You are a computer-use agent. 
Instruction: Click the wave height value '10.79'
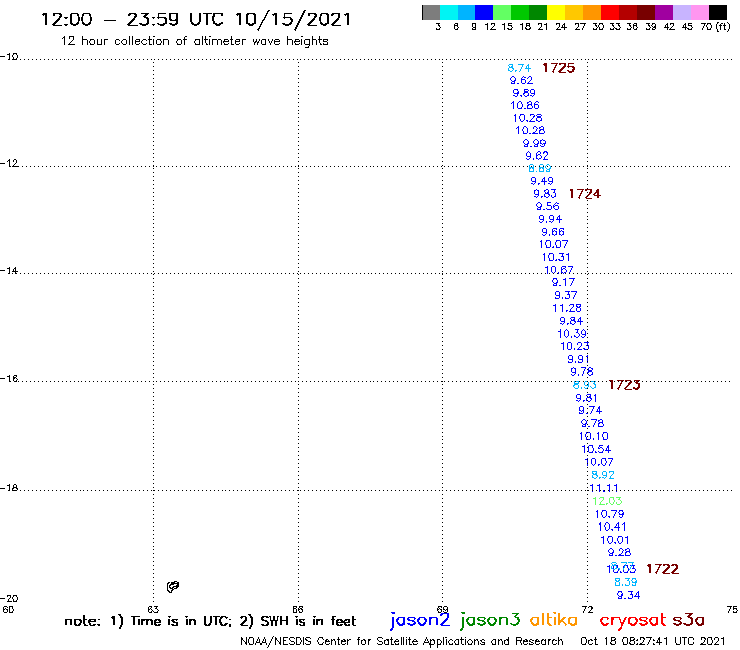pos(609,514)
